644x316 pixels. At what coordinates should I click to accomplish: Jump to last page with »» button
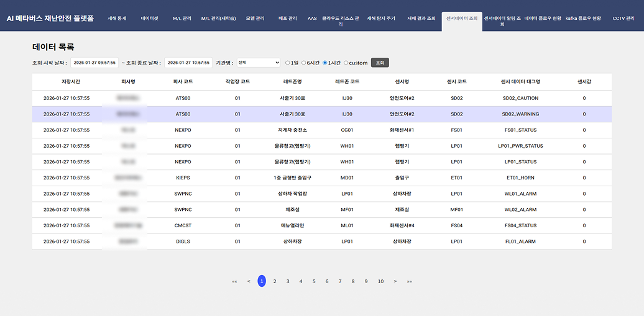(410, 281)
